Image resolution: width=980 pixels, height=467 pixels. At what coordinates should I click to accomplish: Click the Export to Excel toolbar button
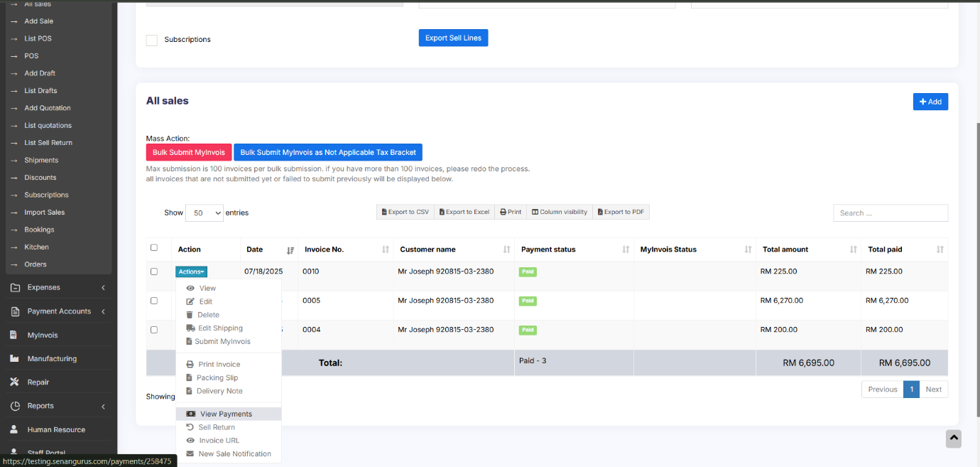464,212
